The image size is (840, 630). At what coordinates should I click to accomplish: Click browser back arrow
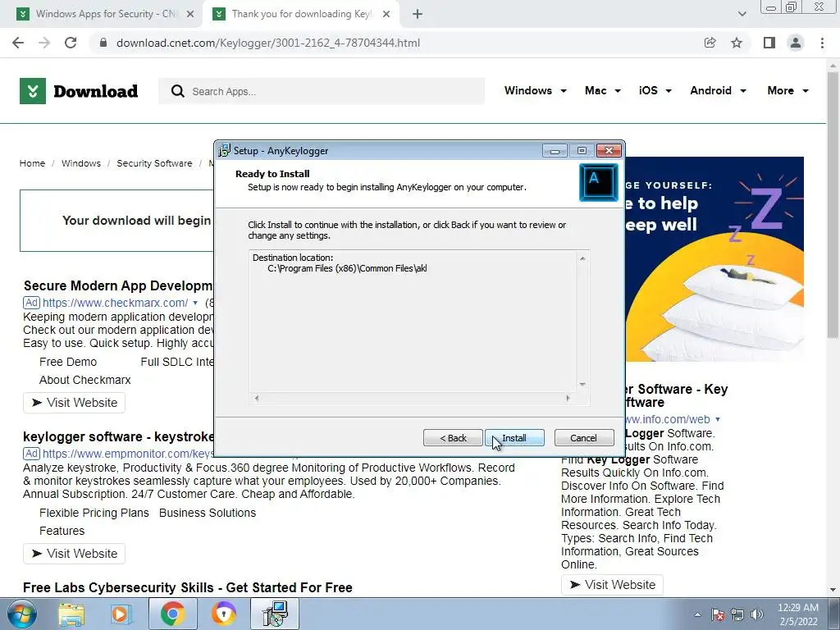pos(18,43)
